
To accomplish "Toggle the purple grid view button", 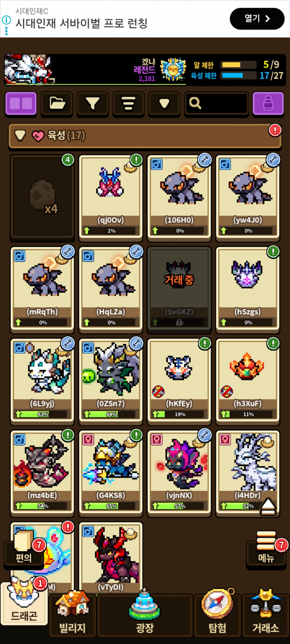I will point(21,104).
